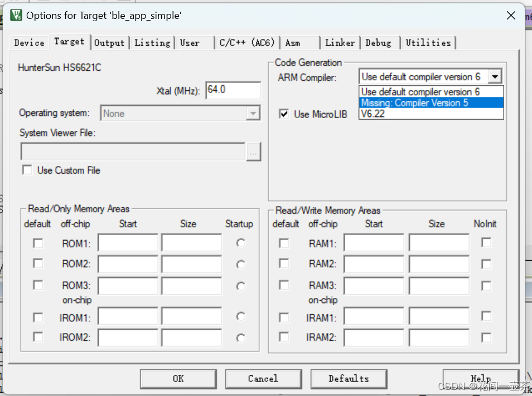Click the ROM1 Size field
This screenshot has width=532, height=396.
click(192, 242)
